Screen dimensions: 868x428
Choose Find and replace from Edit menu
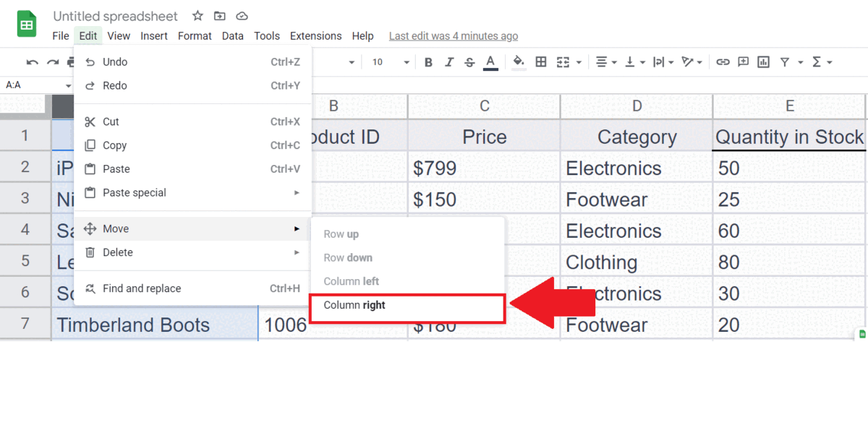(x=142, y=288)
